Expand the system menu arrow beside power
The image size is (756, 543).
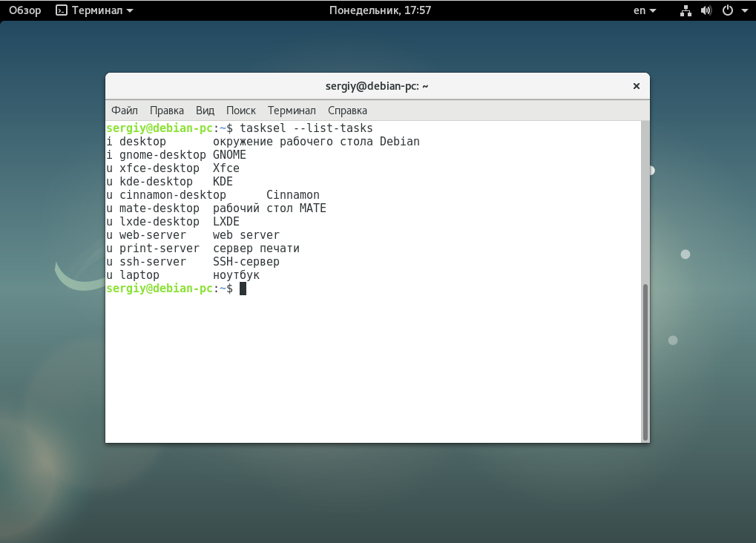coord(744,11)
